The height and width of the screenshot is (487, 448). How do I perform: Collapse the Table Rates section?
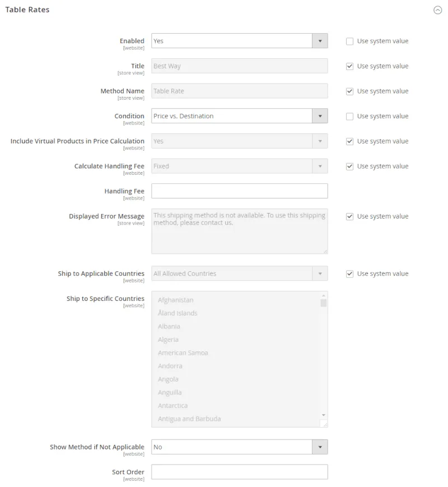pyautogui.click(x=437, y=10)
